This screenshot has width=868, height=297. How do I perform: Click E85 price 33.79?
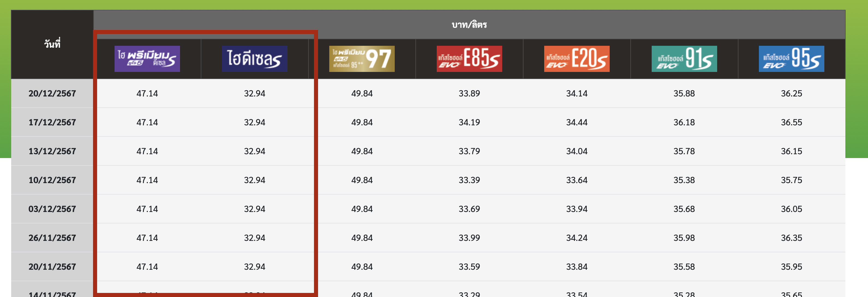[x=469, y=151]
